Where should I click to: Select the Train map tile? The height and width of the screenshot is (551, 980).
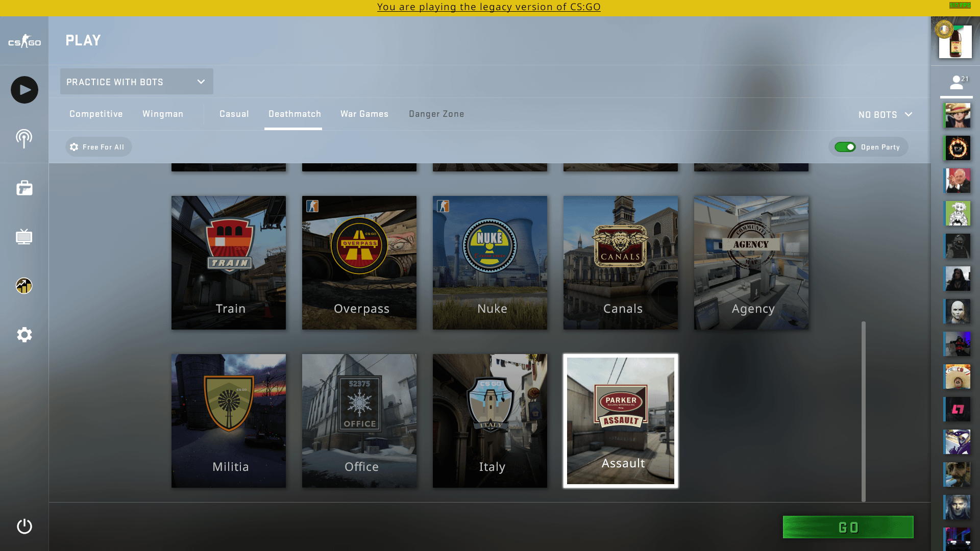[x=229, y=263]
